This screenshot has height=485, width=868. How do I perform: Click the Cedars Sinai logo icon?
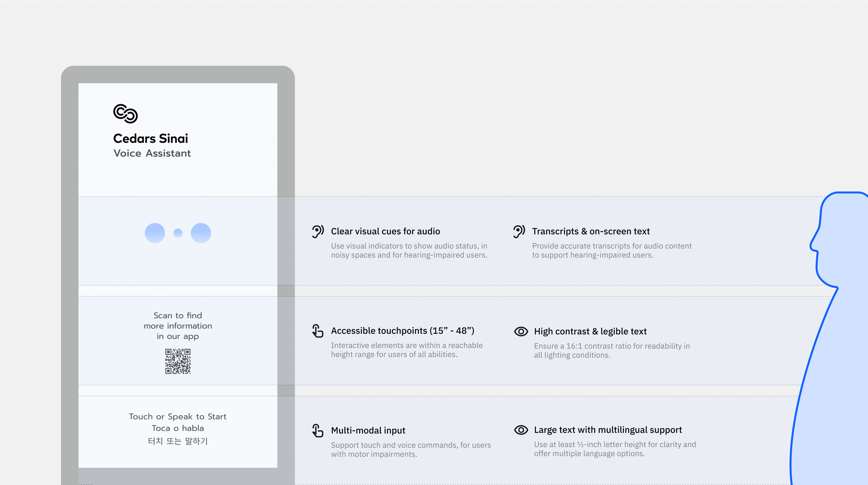pyautogui.click(x=125, y=113)
